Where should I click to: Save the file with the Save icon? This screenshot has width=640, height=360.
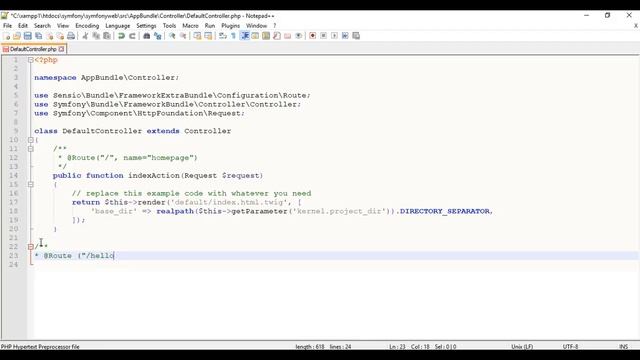pyautogui.click(x=27, y=36)
